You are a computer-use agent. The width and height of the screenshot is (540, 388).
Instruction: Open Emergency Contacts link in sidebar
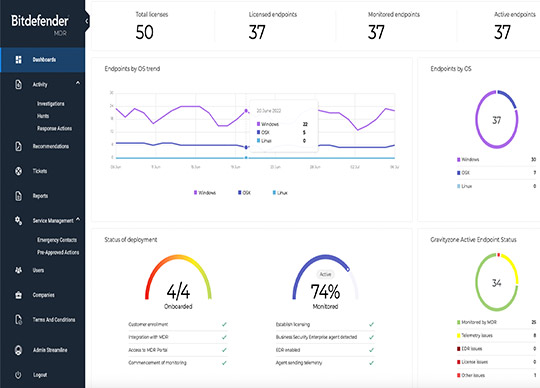(x=57, y=240)
